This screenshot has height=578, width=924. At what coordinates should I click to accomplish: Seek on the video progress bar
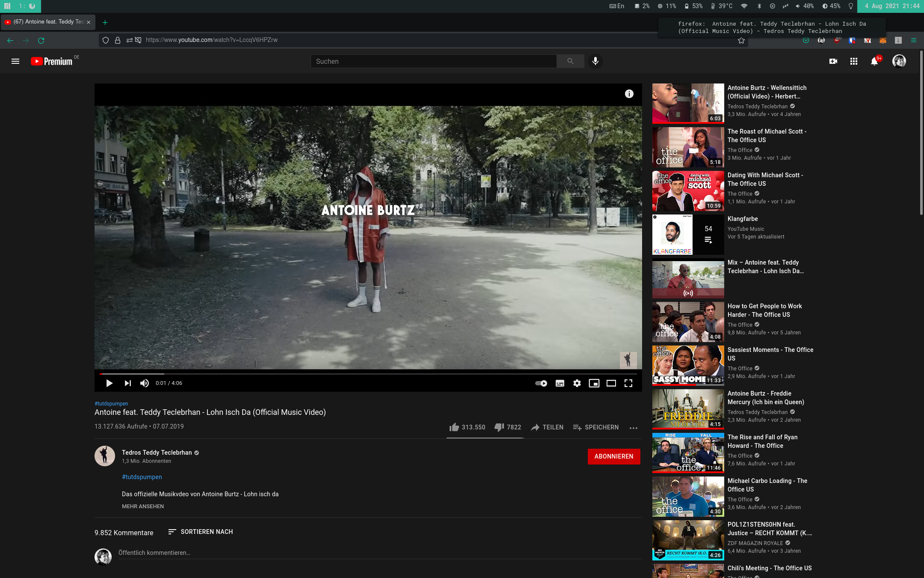[368, 374]
